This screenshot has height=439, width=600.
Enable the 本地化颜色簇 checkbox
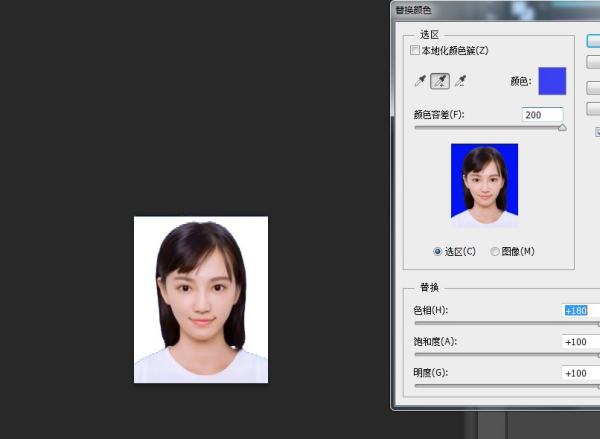tap(415, 50)
